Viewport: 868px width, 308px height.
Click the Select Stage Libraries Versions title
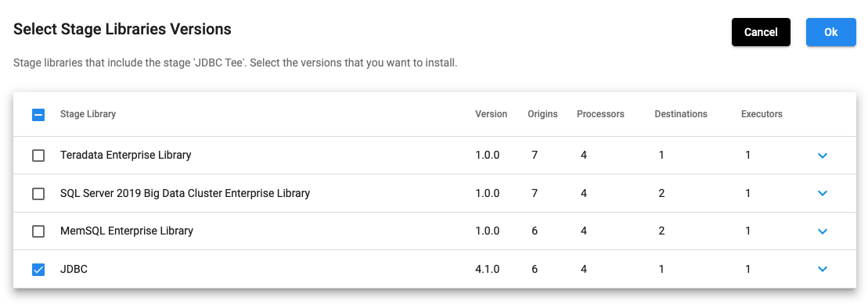point(122,29)
